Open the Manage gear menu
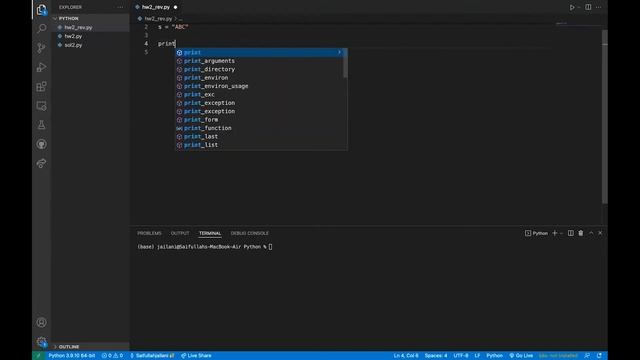 [42, 342]
